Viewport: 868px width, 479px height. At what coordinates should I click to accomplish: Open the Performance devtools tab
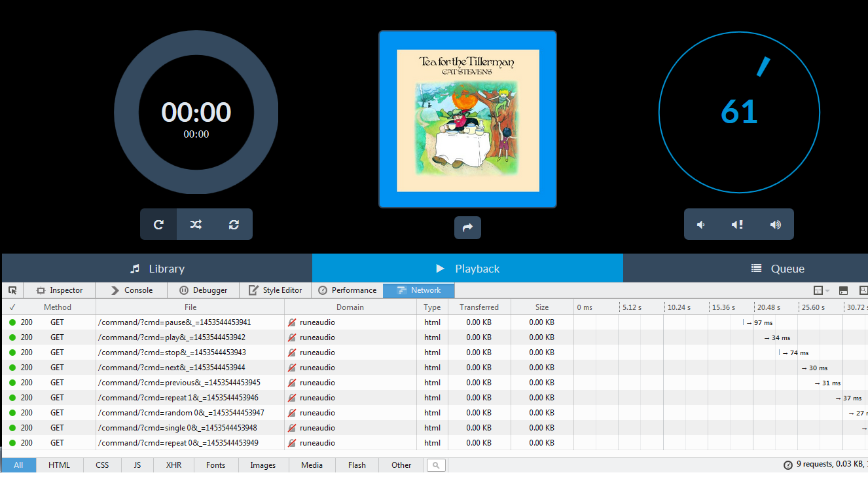tap(348, 290)
